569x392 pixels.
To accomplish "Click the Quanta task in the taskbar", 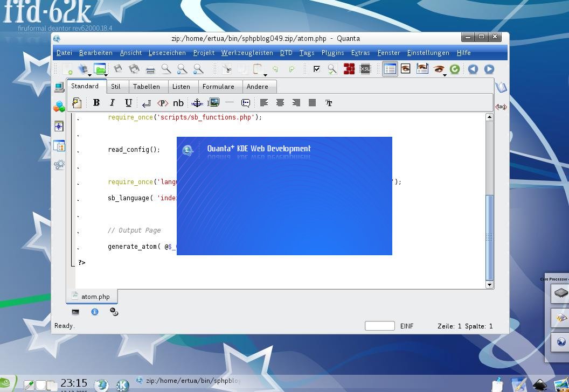I will 188,381.
